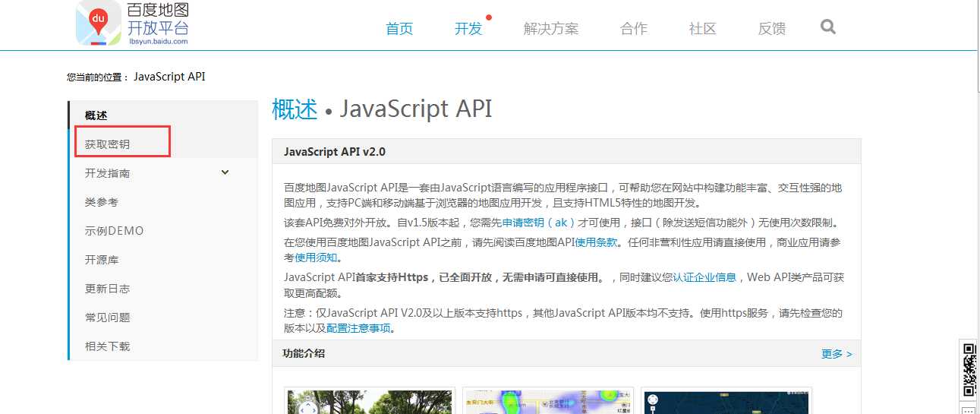Follow the 申请密钥（ak） link
This screenshot has width=980, height=414.
point(538,223)
